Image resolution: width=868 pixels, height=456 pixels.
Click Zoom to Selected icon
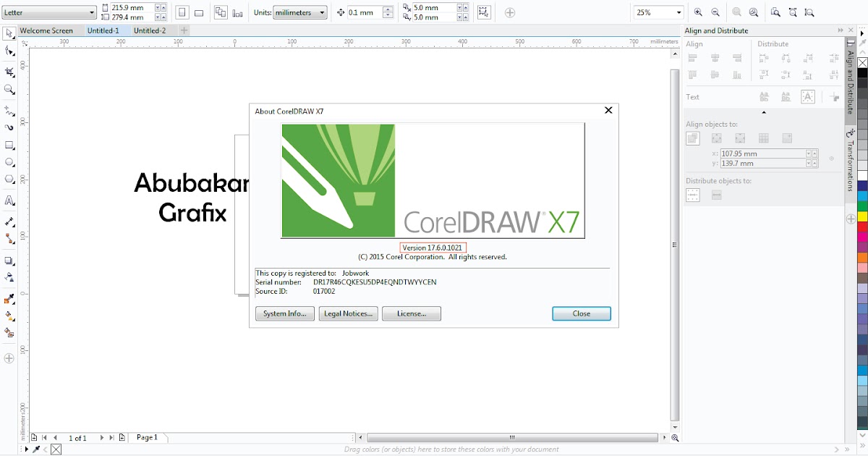737,12
